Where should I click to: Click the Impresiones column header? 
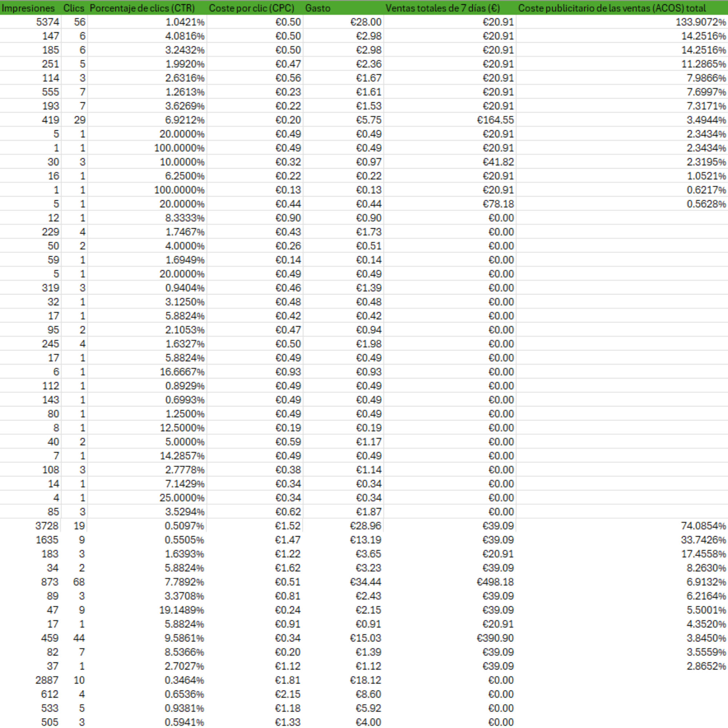click(28, 8)
